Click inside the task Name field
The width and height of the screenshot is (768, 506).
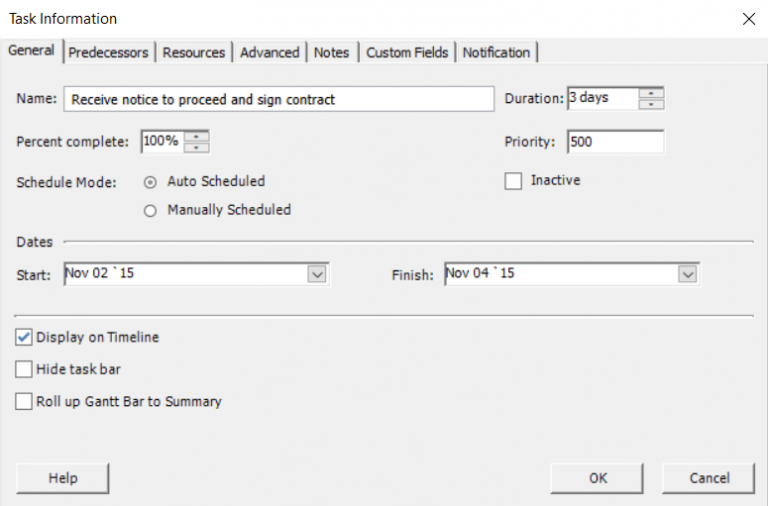[x=278, y=100]
